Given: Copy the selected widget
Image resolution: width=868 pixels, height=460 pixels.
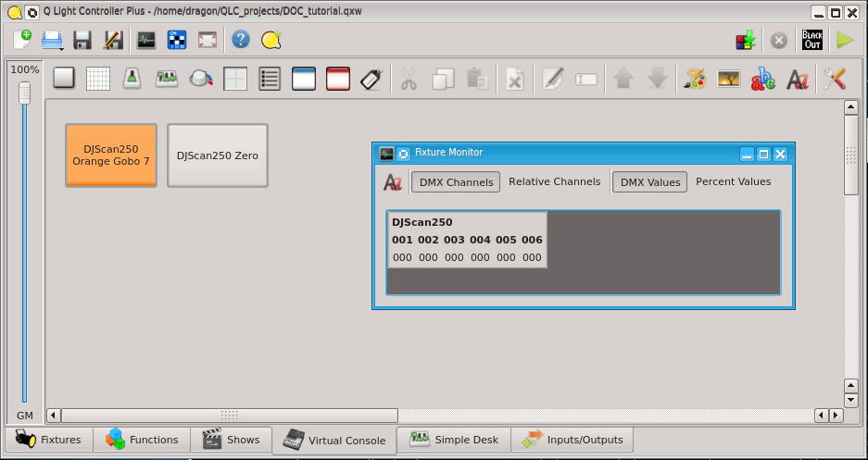Looking at the screenshot, I should [x=443, y=79].
